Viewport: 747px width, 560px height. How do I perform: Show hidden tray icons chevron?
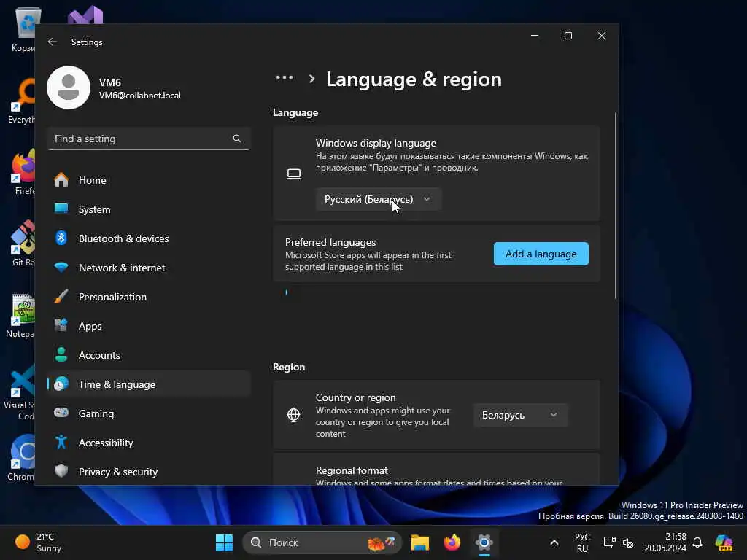554,542
